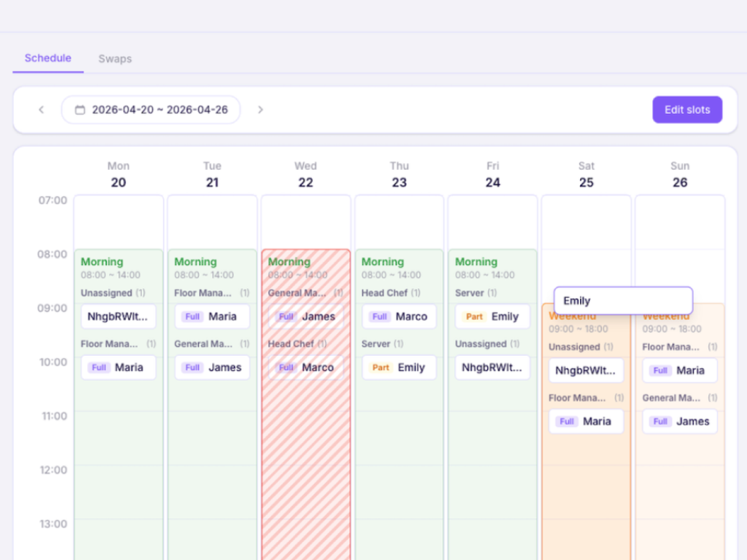Open Wednesday's Marco Head Chef card
The height and width of the screenshot is (560, 747).
(306, 368)
